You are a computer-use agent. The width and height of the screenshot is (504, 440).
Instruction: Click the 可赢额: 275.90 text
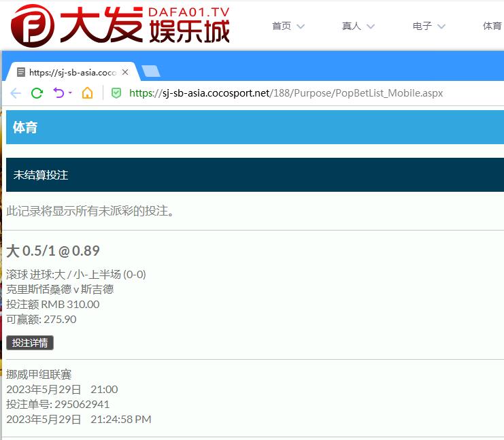(x=41, y=319)
